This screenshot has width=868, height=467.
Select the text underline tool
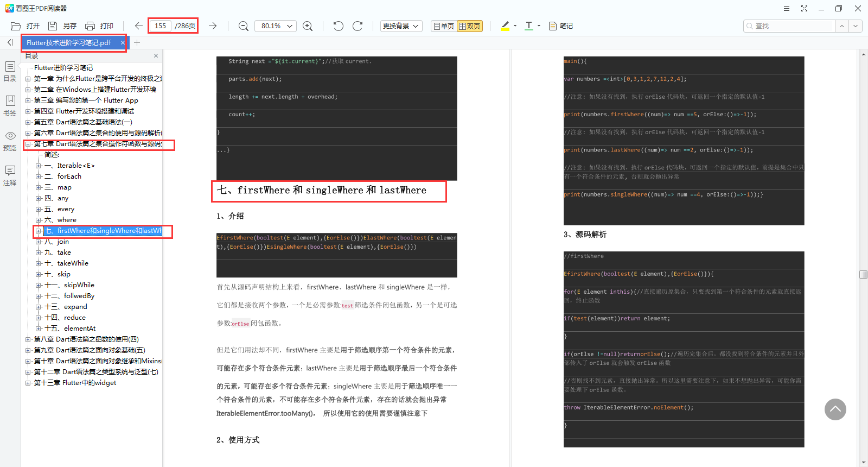[529, 26]
